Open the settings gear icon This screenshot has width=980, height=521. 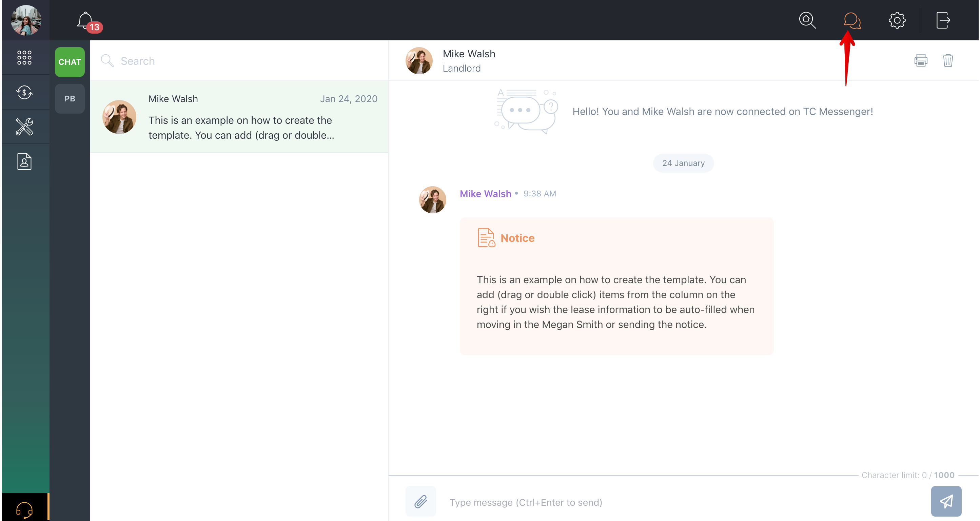pyautogui.click(x=897, y=20)
